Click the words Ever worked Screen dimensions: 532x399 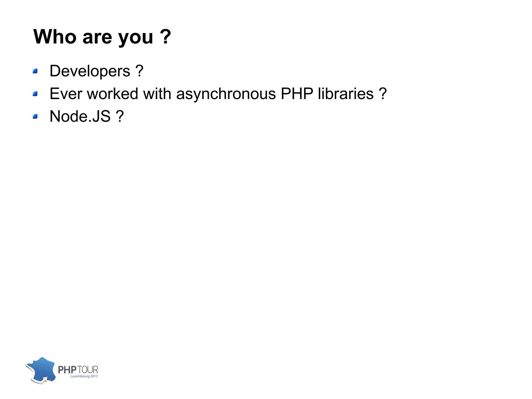pyautogui.click(x=94, y=94)
